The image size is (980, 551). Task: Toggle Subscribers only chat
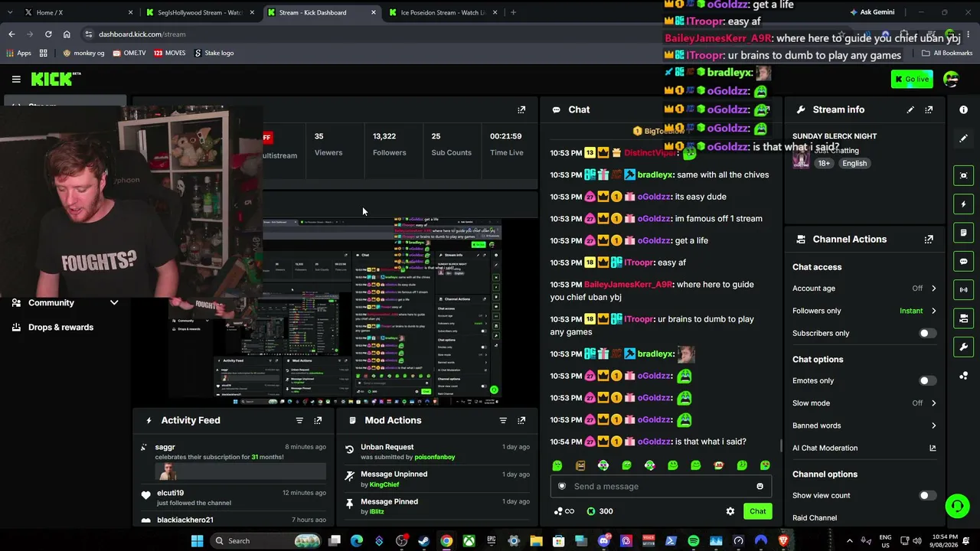click(926, 333)
